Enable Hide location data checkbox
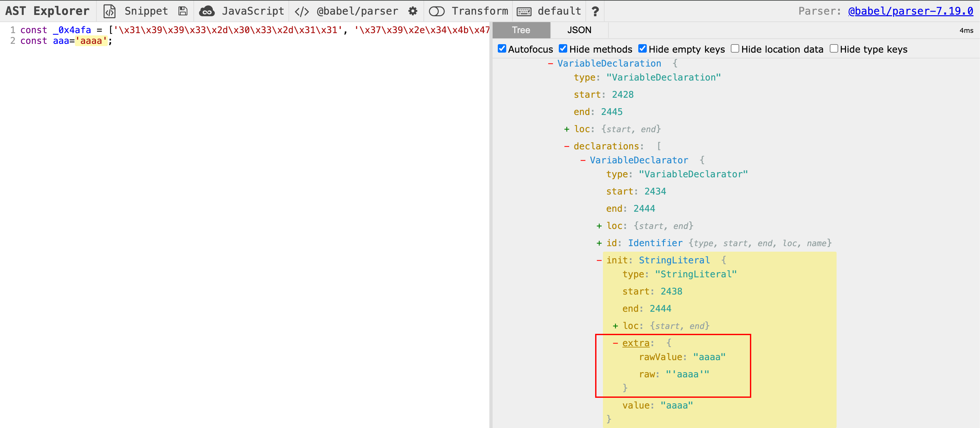Viewport: 980px width, 428px height. 735,49
